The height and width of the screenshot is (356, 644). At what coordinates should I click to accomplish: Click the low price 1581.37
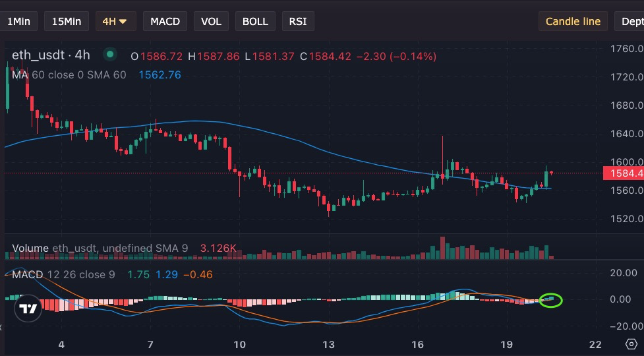point(273,56)
